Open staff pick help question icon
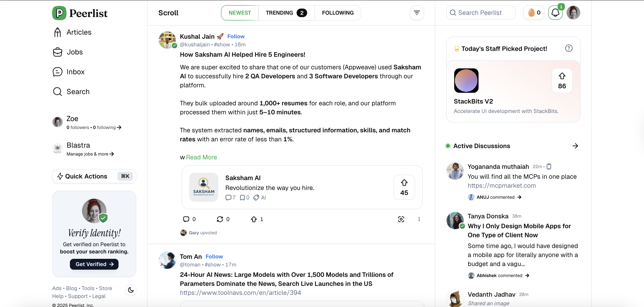Image resolution: width=644 pixels, height=307 pixels. [x=569, y=48]
